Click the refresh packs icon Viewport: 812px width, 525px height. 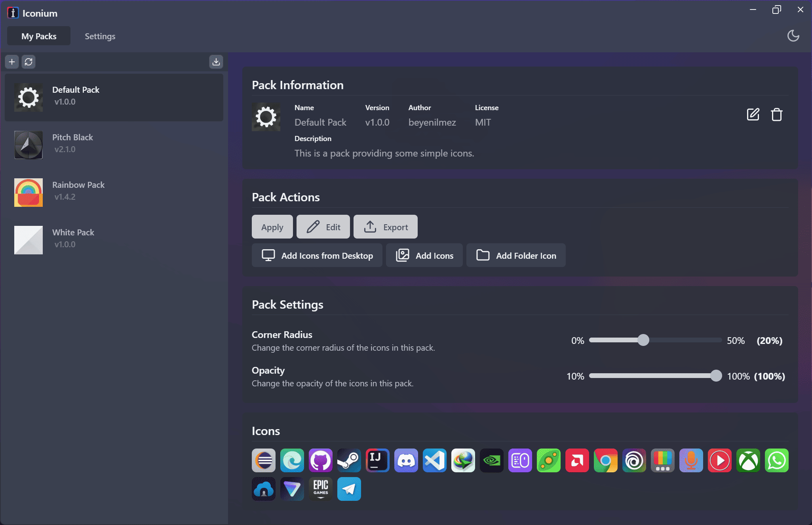[29, 62]
